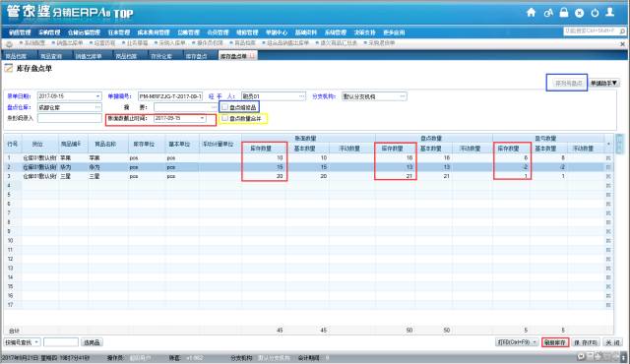630x364 pixels.
Task: Open the 录单日期 date dropdown
Action: click(x=97, y=96)
